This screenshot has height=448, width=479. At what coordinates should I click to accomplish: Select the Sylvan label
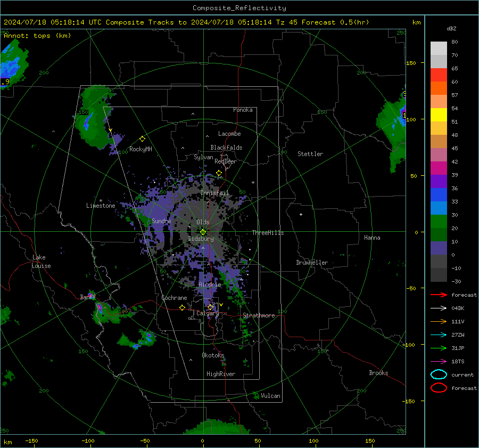point(203,157)
